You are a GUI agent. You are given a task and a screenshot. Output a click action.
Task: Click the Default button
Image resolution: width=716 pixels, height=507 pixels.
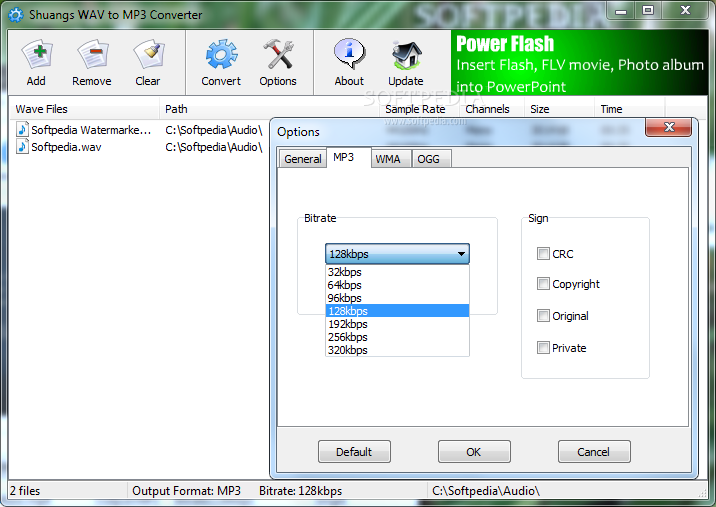click(354, 452)
